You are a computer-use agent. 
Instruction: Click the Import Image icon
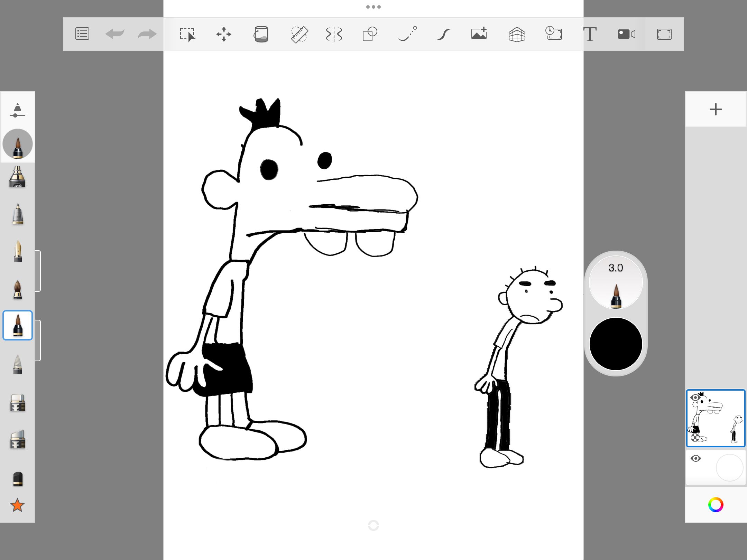pos(479,34)
